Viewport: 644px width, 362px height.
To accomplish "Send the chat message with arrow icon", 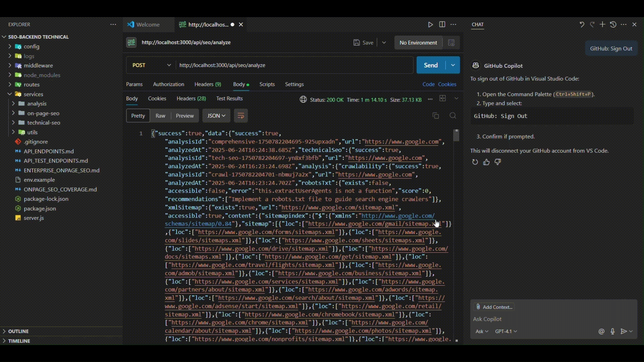I will 624,331.
